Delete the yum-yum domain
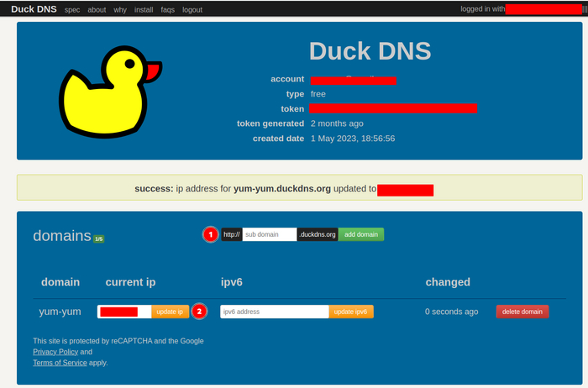 point(522,312)
